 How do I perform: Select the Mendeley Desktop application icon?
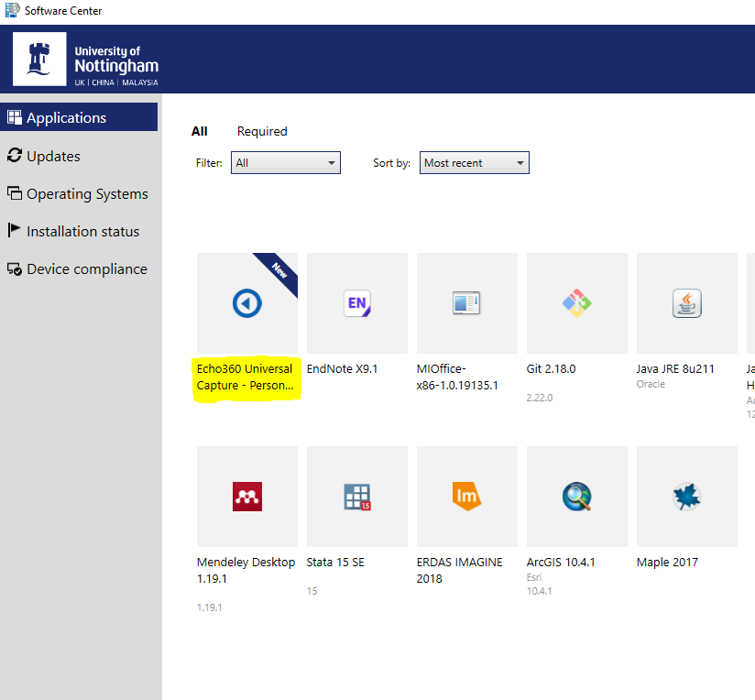click(246, 497)
